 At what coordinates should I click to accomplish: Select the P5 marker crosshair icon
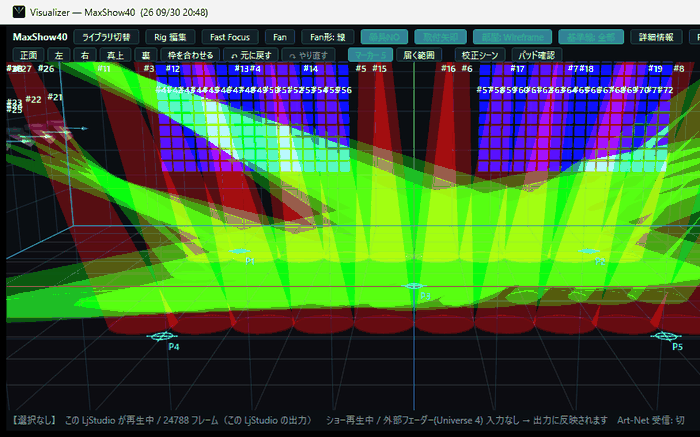coord(666,336)
